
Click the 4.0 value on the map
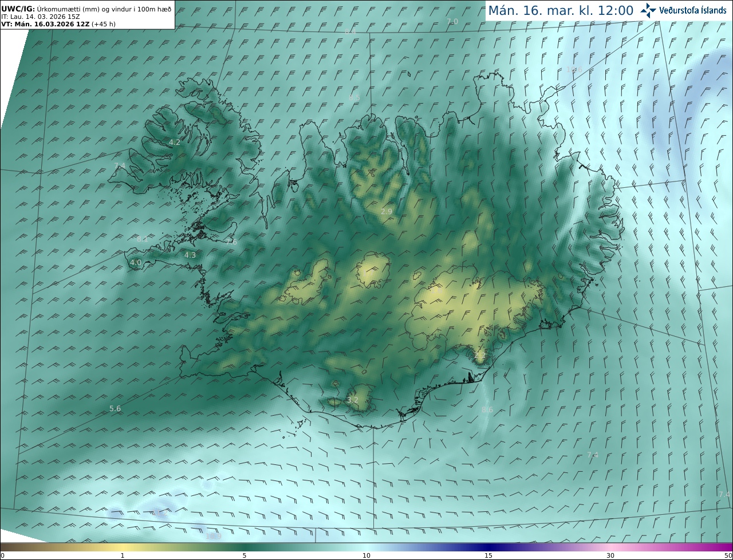[136, 262]
